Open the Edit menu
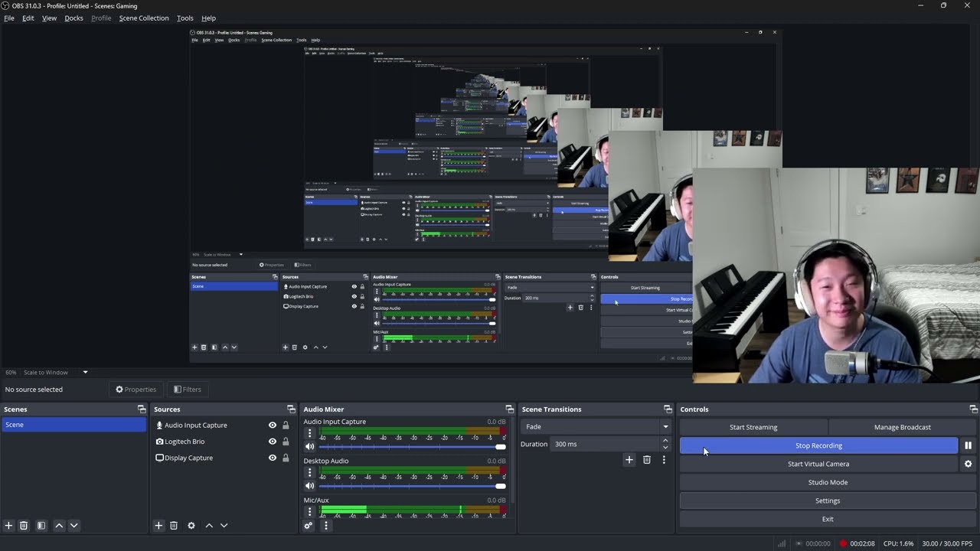Viewport: 980px width, 551px height. point(28,18)
